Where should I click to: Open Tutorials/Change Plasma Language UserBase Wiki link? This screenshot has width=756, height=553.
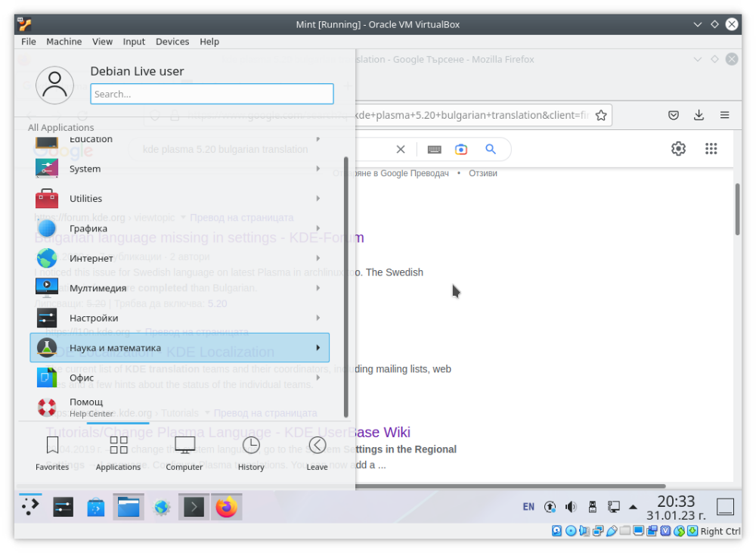[228, 432]
